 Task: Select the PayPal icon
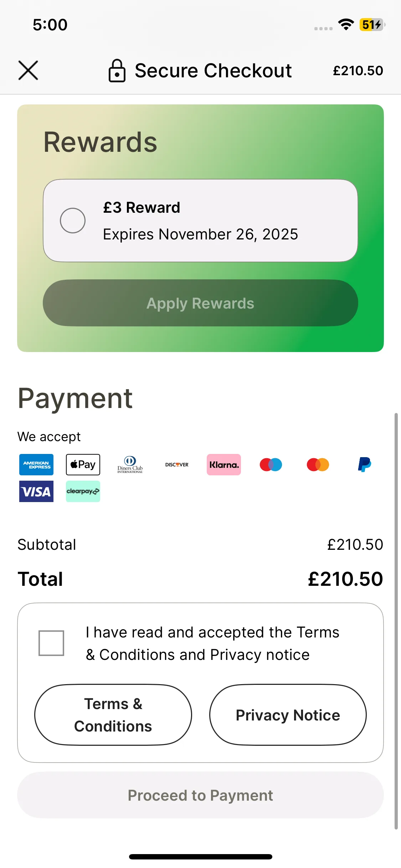(x=365, y=465)
